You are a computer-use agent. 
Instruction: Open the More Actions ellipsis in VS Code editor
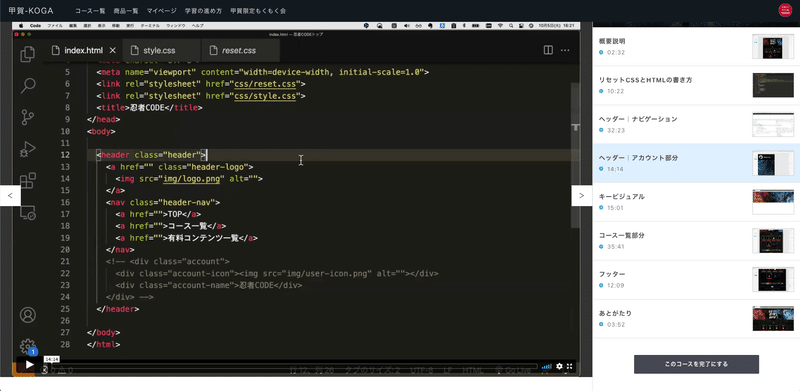pos(565,50)
